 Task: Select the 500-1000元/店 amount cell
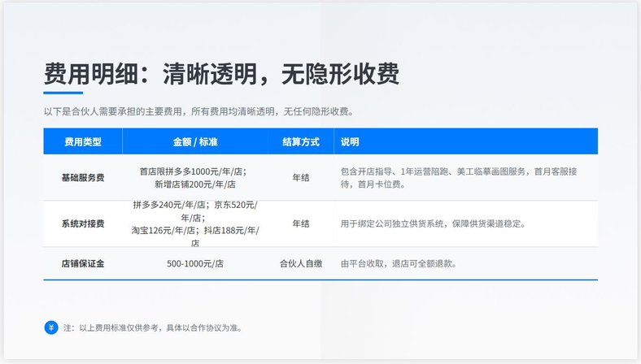[x=195, y=263]
